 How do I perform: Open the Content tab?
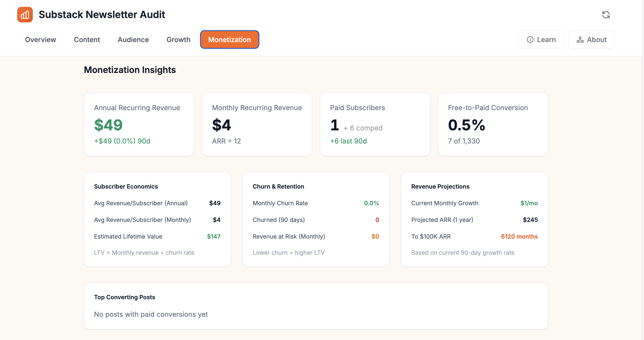pos(87,40)
